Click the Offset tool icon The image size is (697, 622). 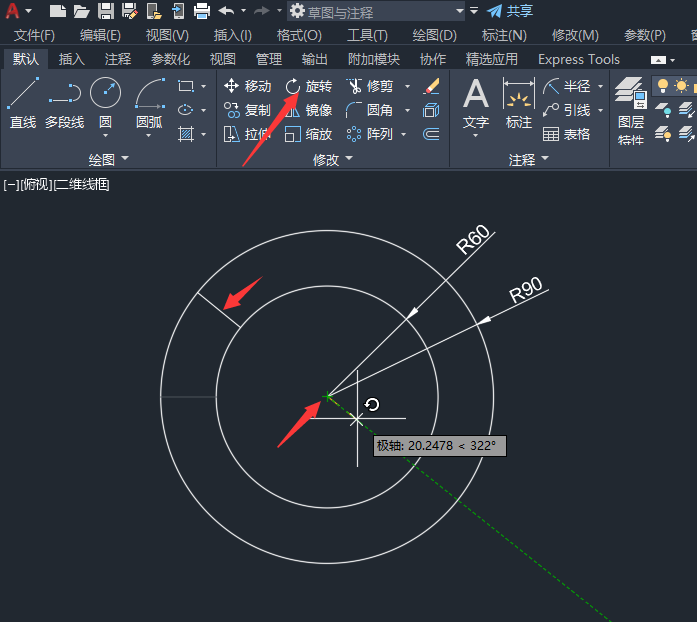[431, 134]
